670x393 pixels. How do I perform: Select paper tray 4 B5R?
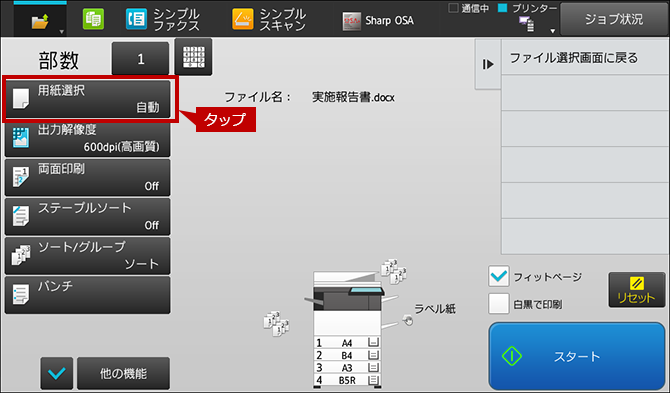[x=347, y=380]
